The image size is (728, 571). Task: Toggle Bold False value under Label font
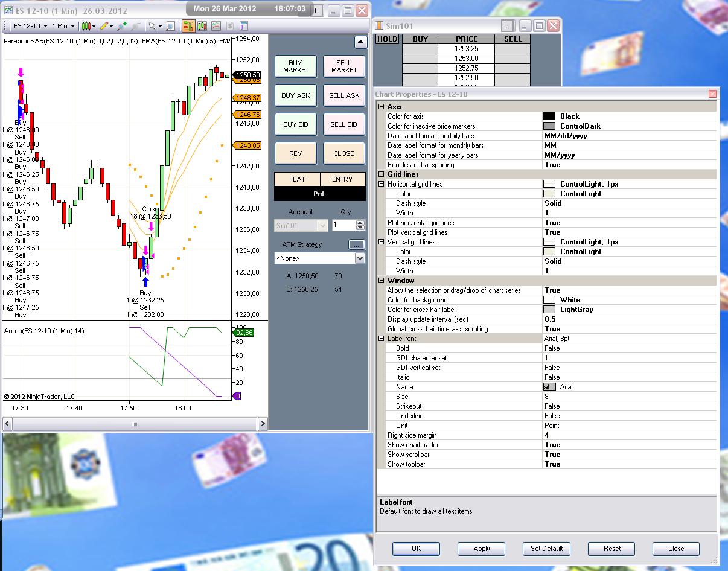point(630,348)
